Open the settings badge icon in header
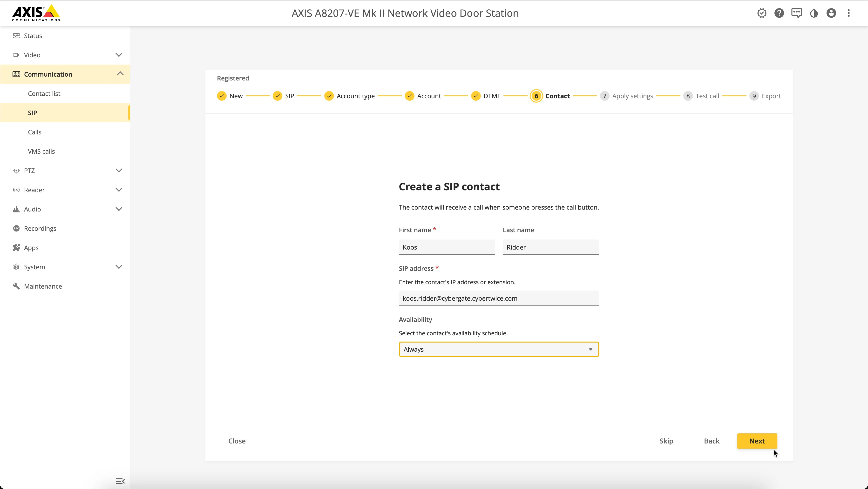Viewport: 868px width, 489px height. point(761,13)
